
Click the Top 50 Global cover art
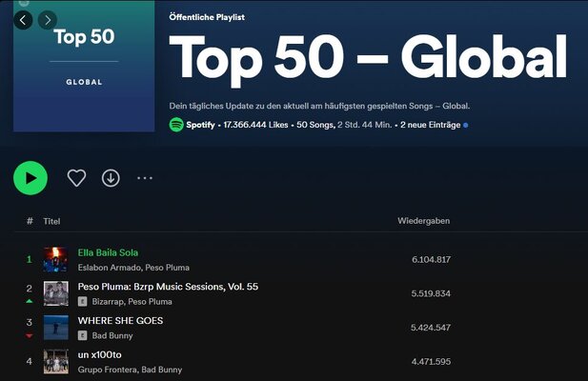[x=84, y=66]
